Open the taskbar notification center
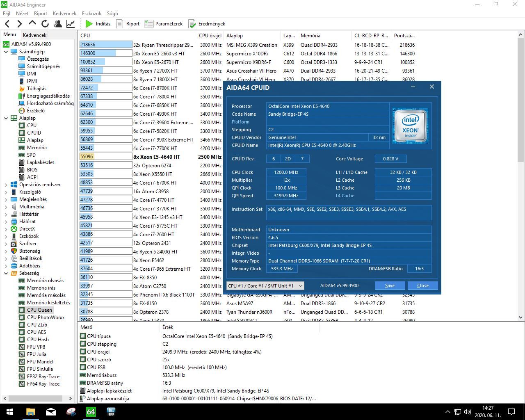Viewport: 525px width, 420px height. (511, 412)
